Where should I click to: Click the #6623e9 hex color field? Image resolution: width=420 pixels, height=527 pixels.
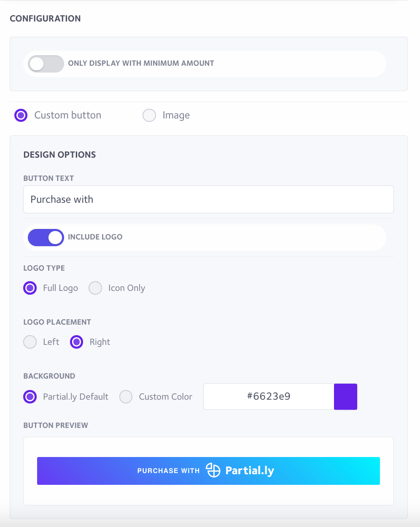point(269,396)
